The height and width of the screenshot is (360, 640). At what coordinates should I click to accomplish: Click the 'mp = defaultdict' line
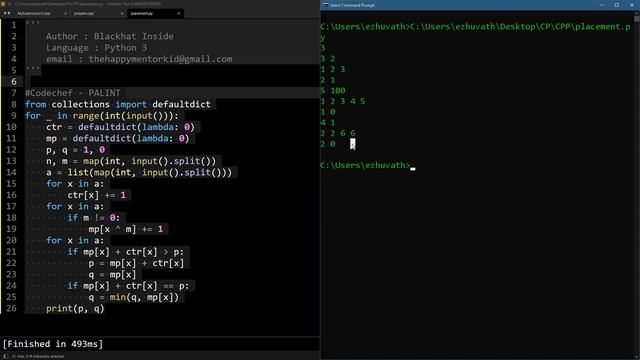pos(118,138)
